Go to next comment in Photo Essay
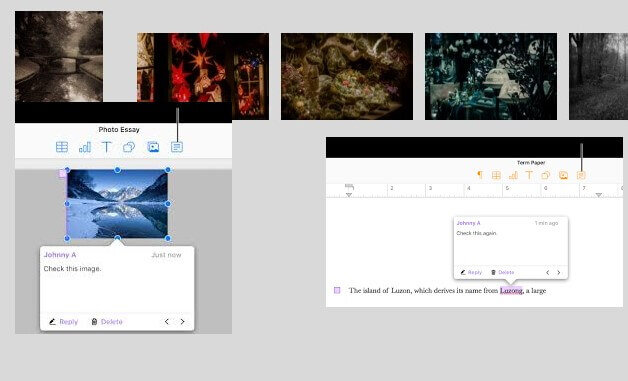The image size is (628, 381). pyautogui.click(x=182, y=322)
